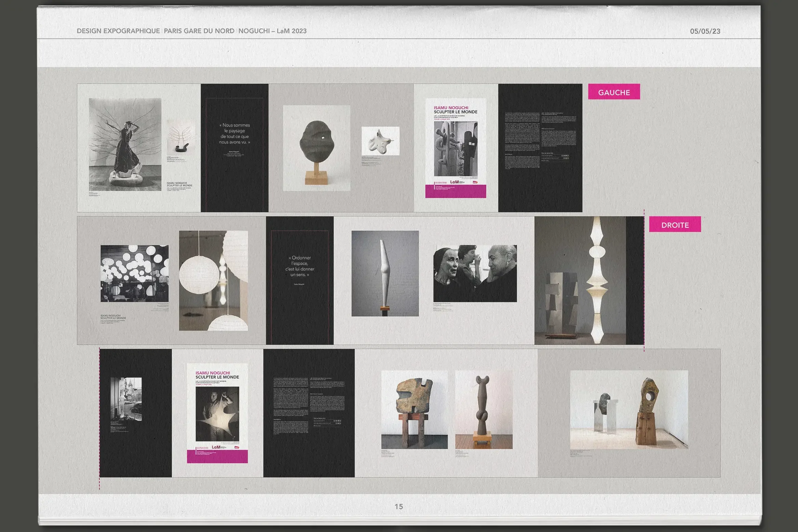Click the date 05/05/23 in the header

click(705, 31)
